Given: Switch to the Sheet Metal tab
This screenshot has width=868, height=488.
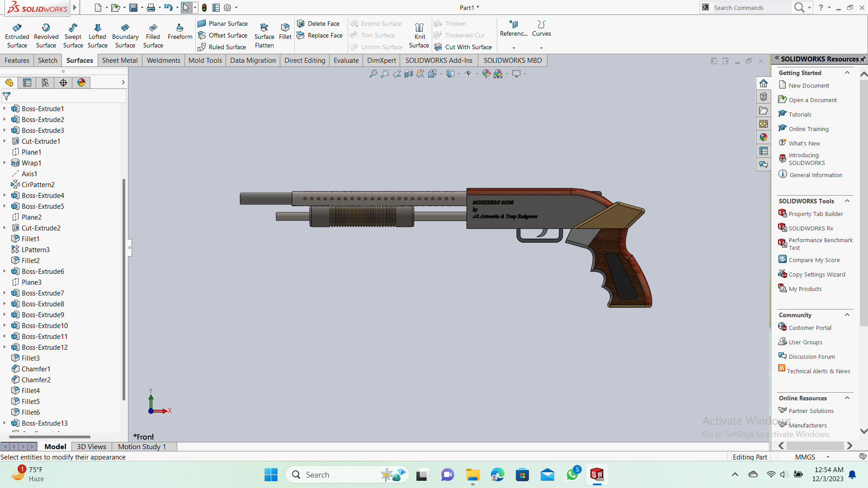Looking at the screenshot, I should (120, 61).
